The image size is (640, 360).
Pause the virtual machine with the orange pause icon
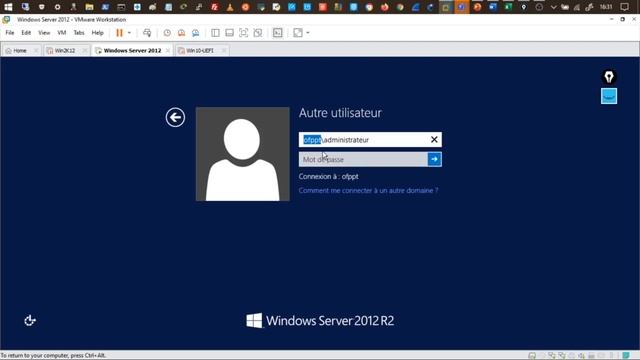119,33
